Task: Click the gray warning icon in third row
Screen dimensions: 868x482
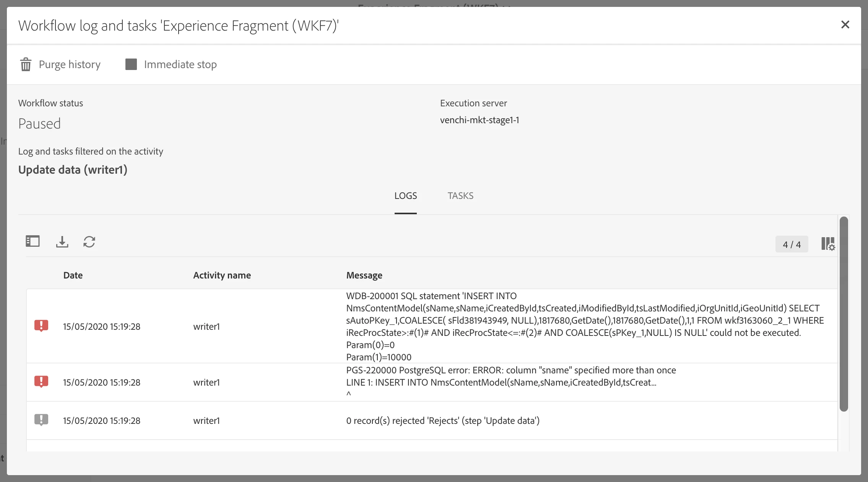Action: tap(41, 420)
